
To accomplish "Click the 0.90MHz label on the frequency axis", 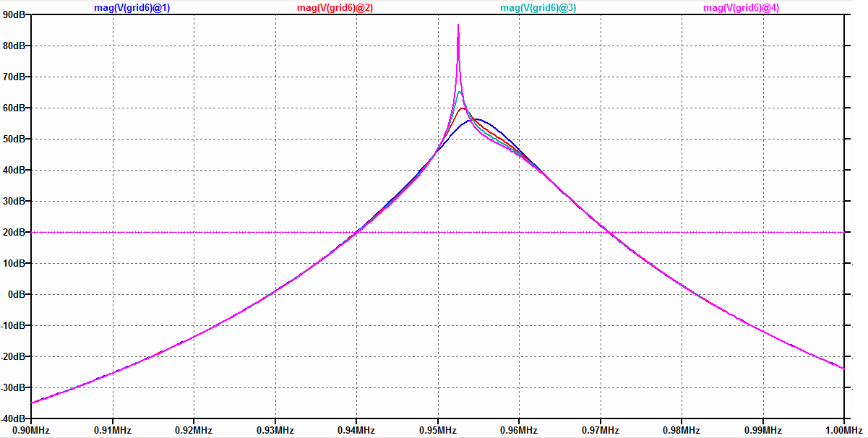I will pos(31,430).
